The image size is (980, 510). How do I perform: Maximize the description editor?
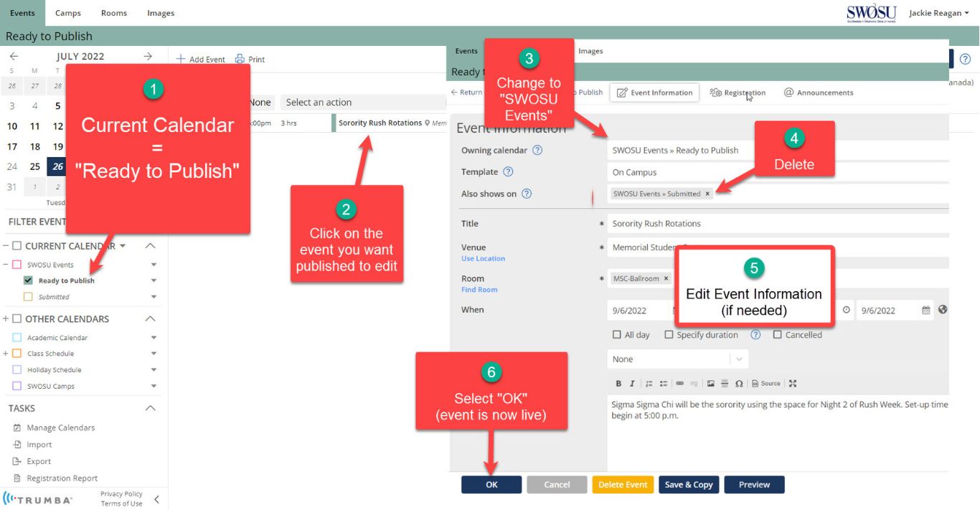click(793, 384)
